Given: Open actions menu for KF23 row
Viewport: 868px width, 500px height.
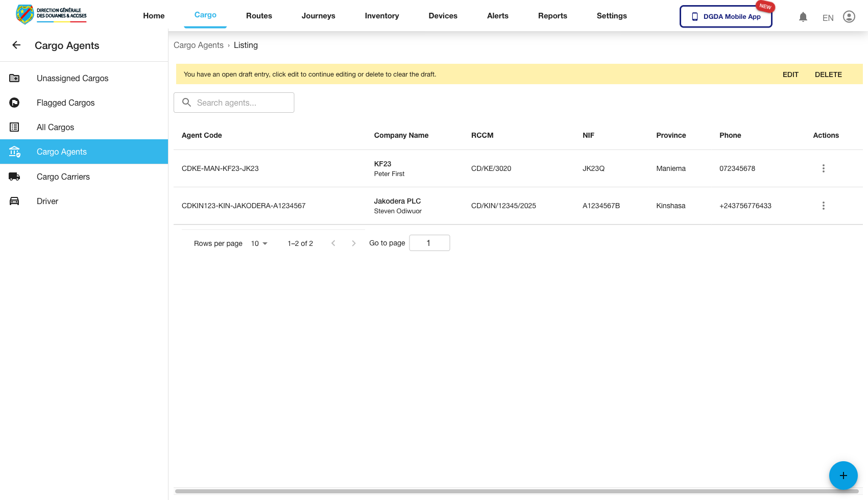Looking at the screenshot, I should point(823,168).
